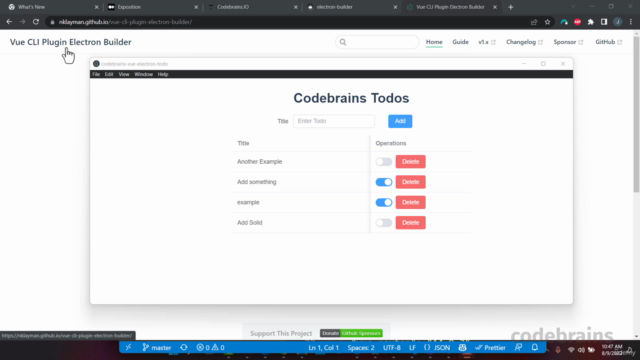Go back using browser back arrow
The height and width of the screenshot is (360, 640).
(9, 22)
